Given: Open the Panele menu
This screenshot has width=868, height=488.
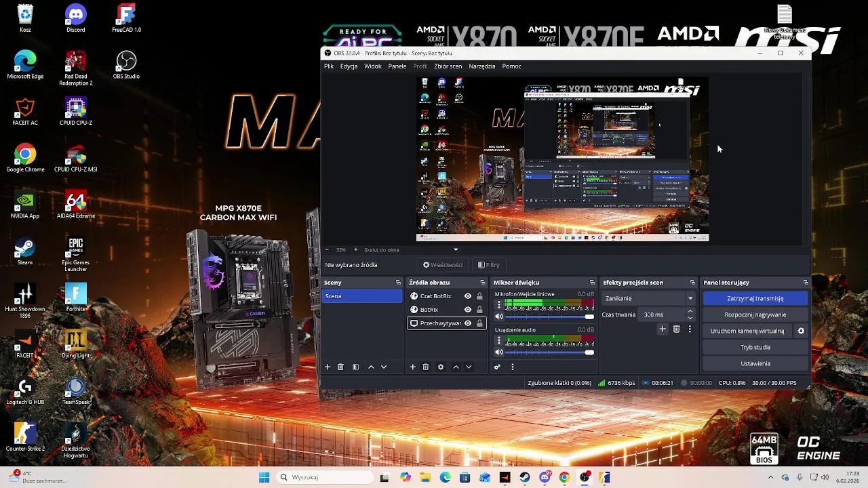Looking at the screenshot, I should (397, 66).
